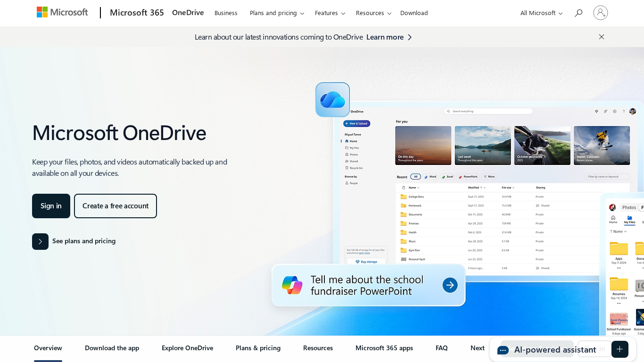Open the Plans & pricing tab
The image size is (644, 362).
tap(258, 348)
